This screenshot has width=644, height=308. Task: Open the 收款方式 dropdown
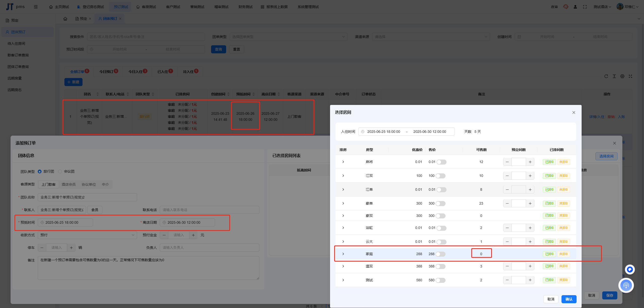click(87, 235)
